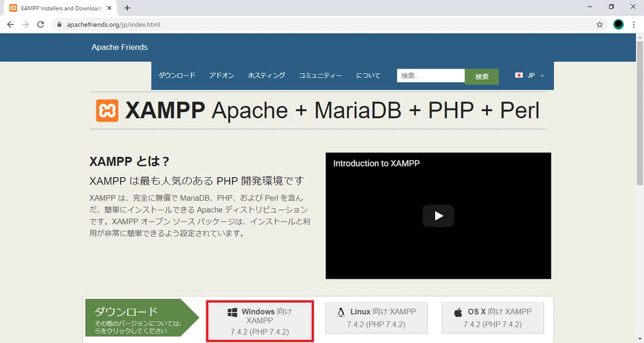This screenshot has width=644, height=343.
Task: Click the browser back arrow
Action: click(10, 25)
